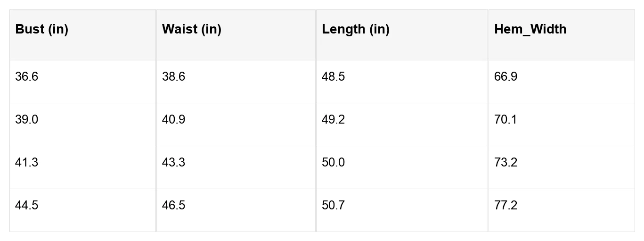644x241 pixels.
Task: Click the Waist (in) column header
Action: coord(236,35)
